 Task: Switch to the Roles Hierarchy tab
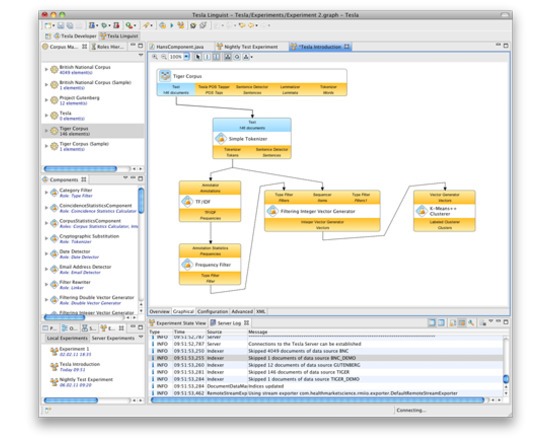tap(107, 47)
